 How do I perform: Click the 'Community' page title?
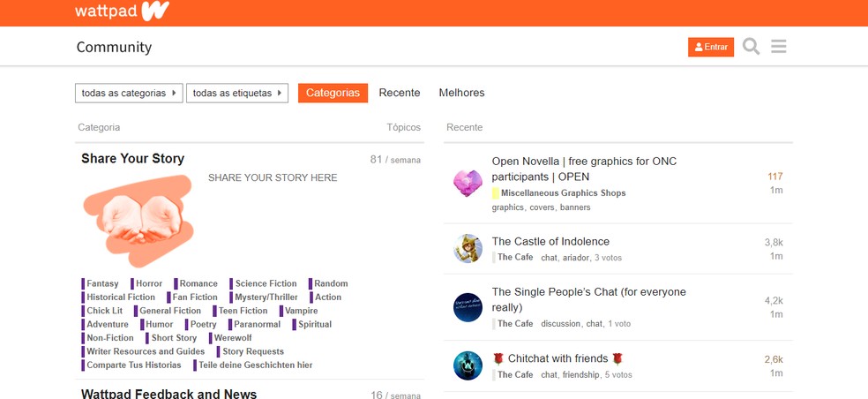[x=114, y=47]
